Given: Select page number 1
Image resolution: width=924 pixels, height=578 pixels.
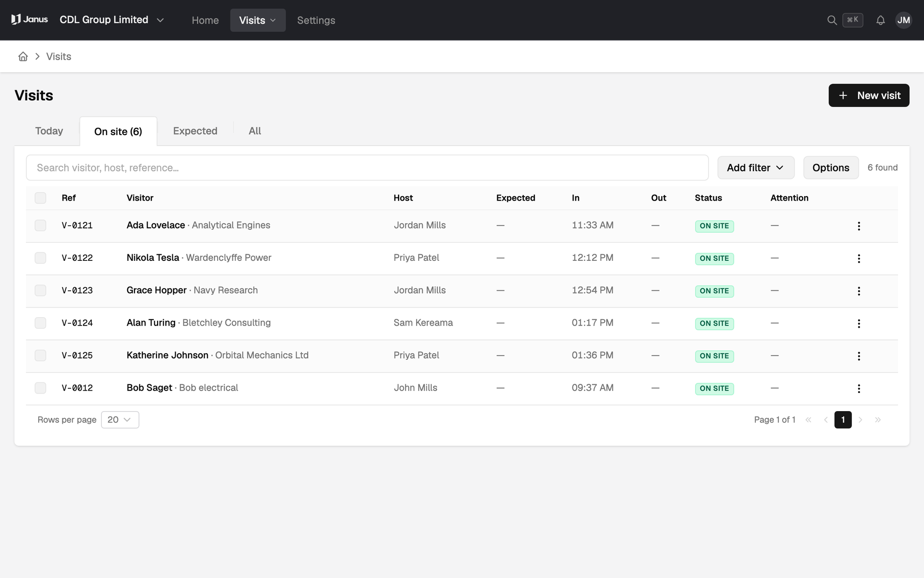Looking at the screenshot, I should tap(843, 420).
